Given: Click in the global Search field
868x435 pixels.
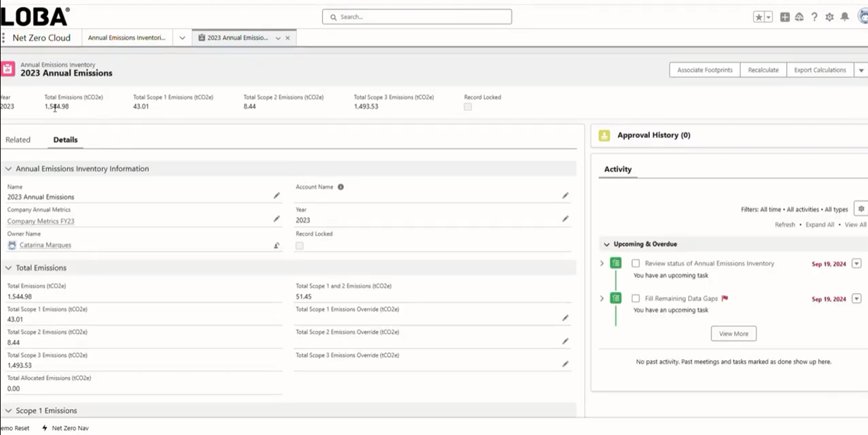Looking at the screenshot, I should pos(417,17).
